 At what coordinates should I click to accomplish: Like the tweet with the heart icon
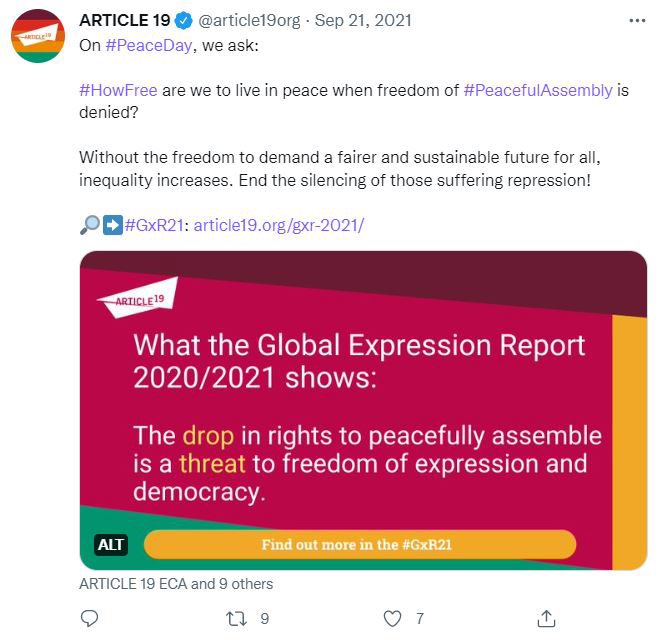click(393, 618)
